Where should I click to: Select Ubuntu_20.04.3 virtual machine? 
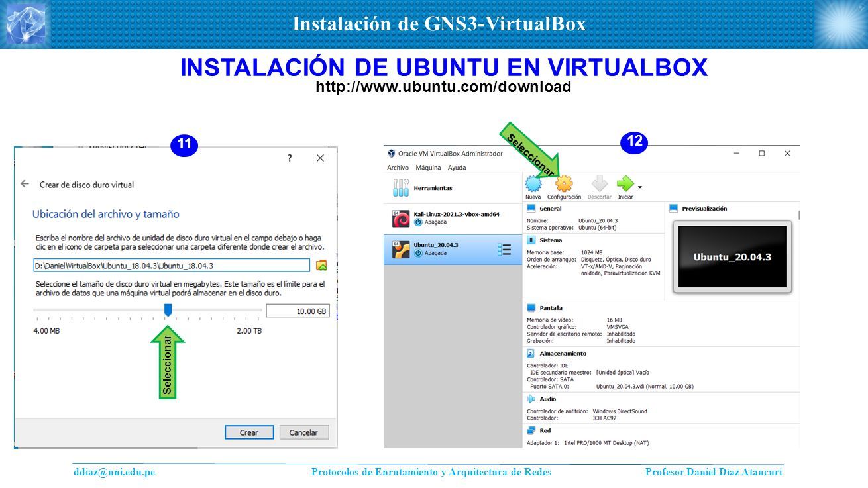[453, 249]
